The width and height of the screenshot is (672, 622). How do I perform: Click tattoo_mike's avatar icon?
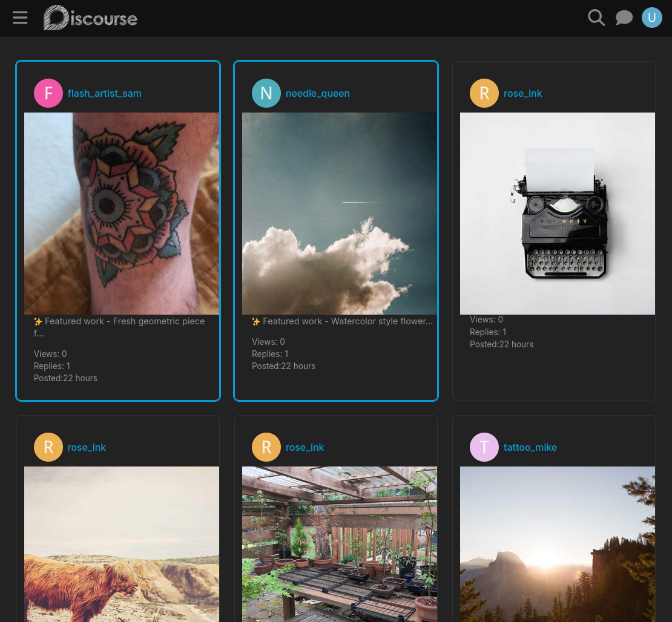(x=484, y=447)
